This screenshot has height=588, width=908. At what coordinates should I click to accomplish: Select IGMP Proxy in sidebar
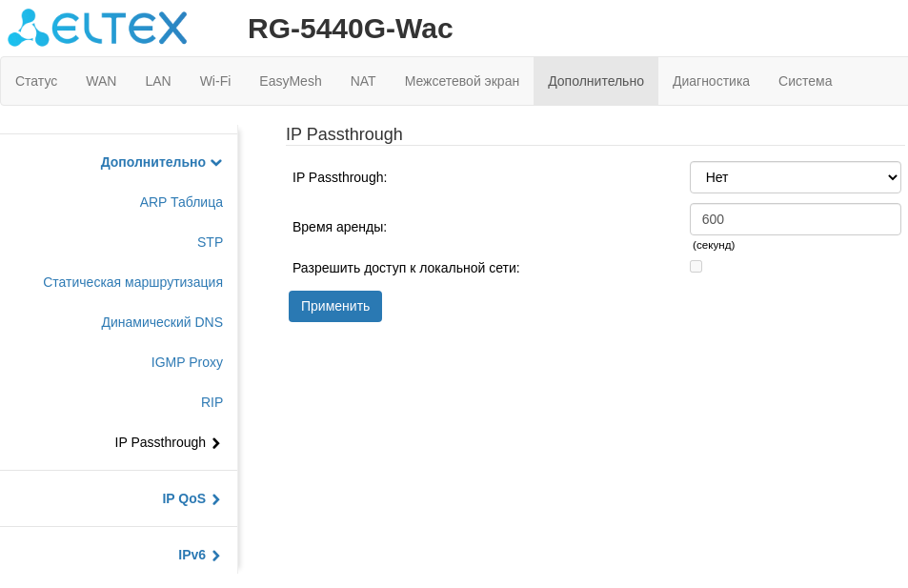(187, 362)
